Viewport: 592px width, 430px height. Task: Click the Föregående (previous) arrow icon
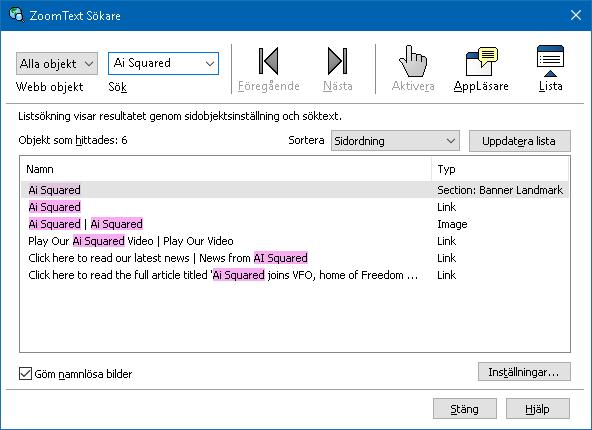[268, 61]
